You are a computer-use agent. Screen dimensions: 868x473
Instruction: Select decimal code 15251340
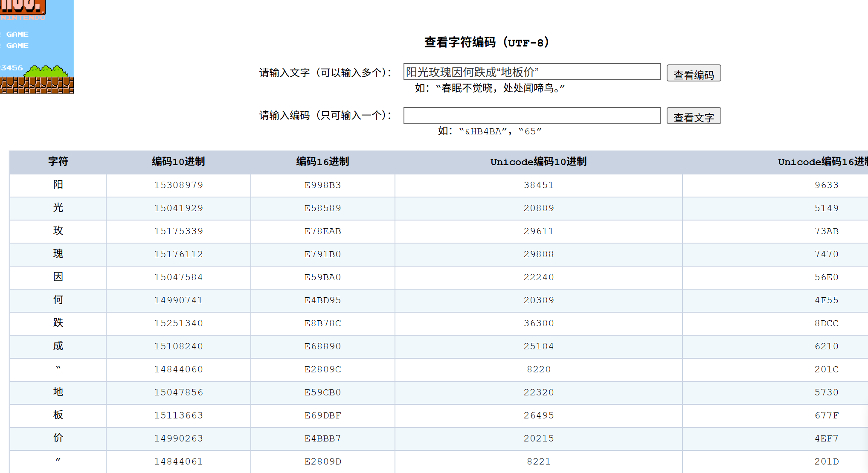[x=178, y=323]
